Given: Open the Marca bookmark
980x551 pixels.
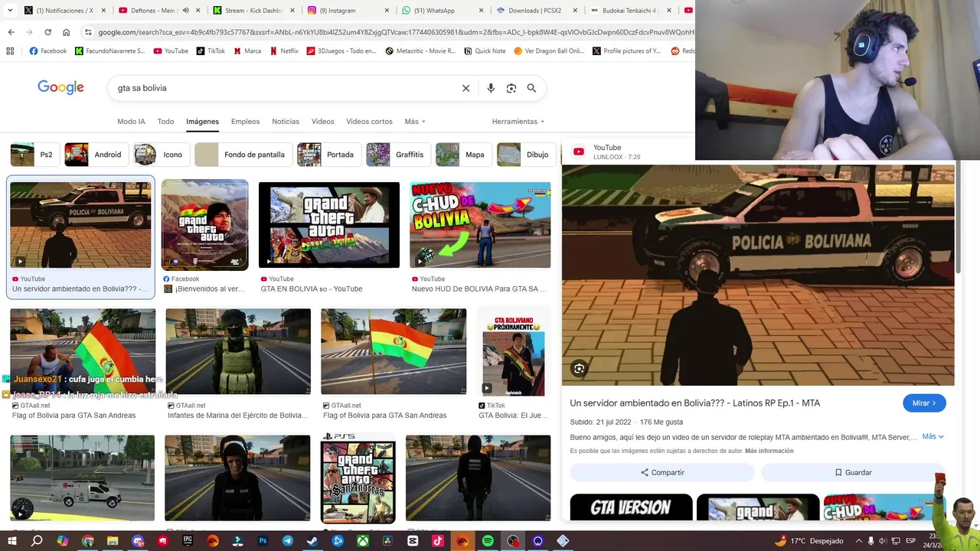Looking at the screenshot, I should tap(247, 51).
